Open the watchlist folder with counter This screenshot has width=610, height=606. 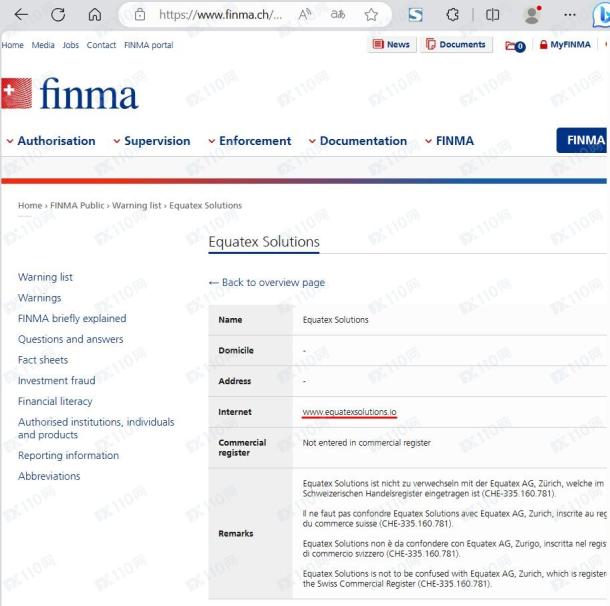coord(515,46)
